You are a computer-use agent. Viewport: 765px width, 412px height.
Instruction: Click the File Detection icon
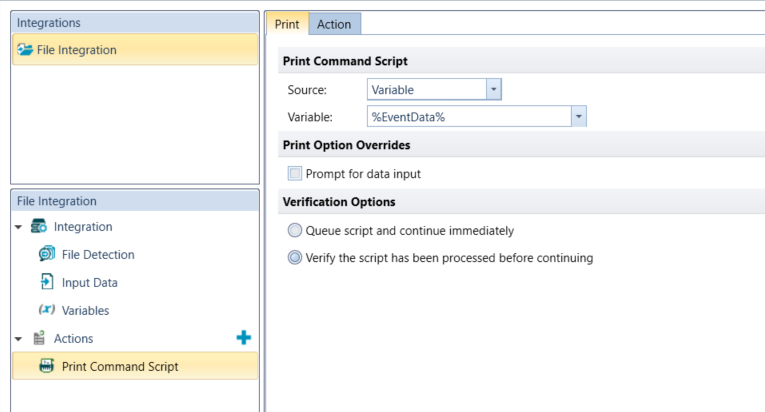coord(46,255)
